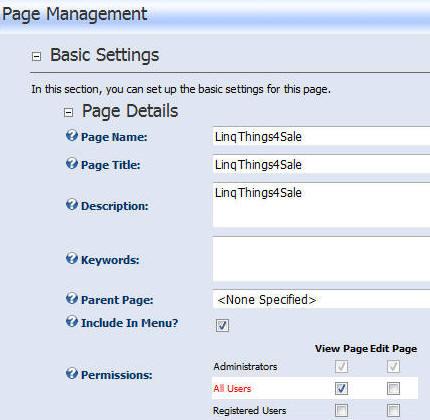Enable View Page for Registered Users
Screen dimensions: 430x420
(x=341, y=410)
